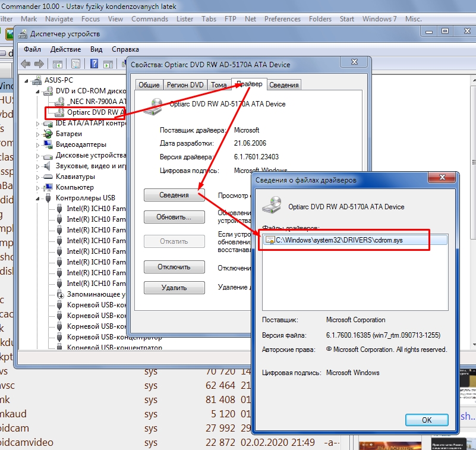Click DVD drive icon in driver file details dialog
476x450 pixels.
pos(272,205)
